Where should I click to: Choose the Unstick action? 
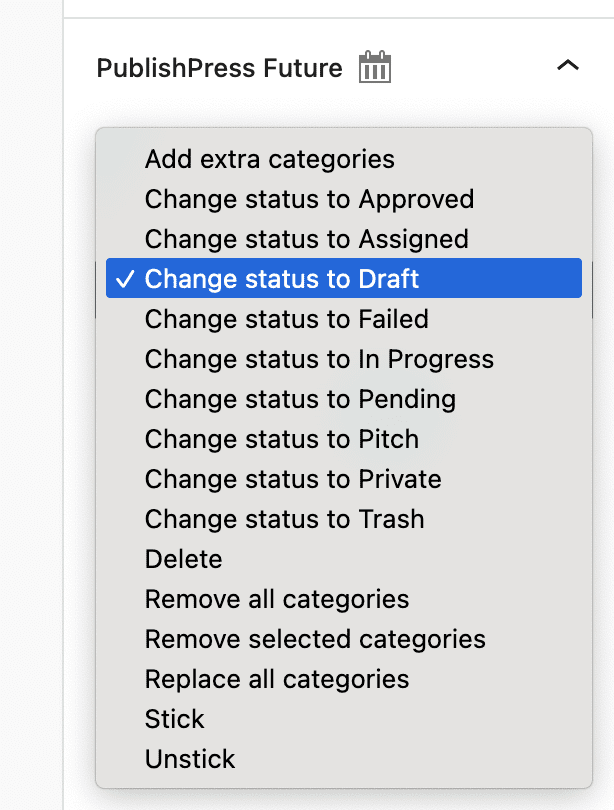tap(190, 759)
